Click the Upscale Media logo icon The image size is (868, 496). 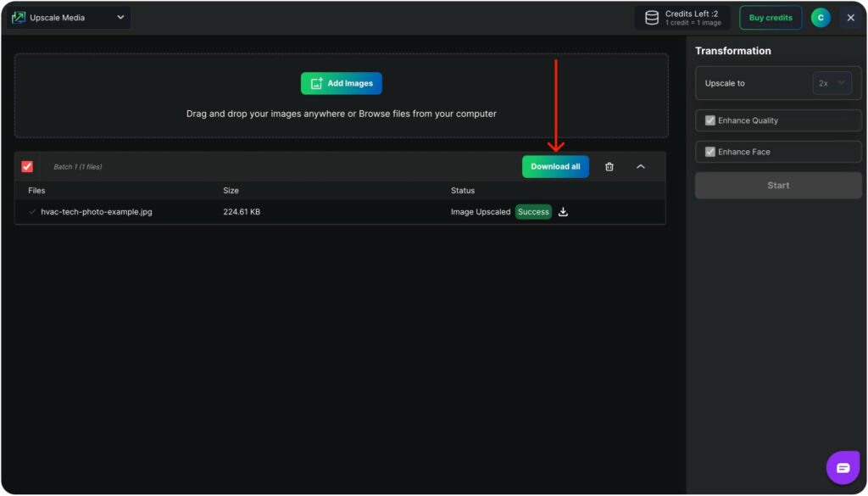(x=18, y=18)
